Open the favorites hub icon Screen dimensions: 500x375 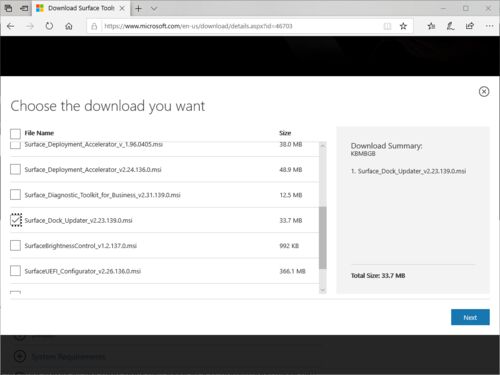pyautogui.click(x=431, y=26)
